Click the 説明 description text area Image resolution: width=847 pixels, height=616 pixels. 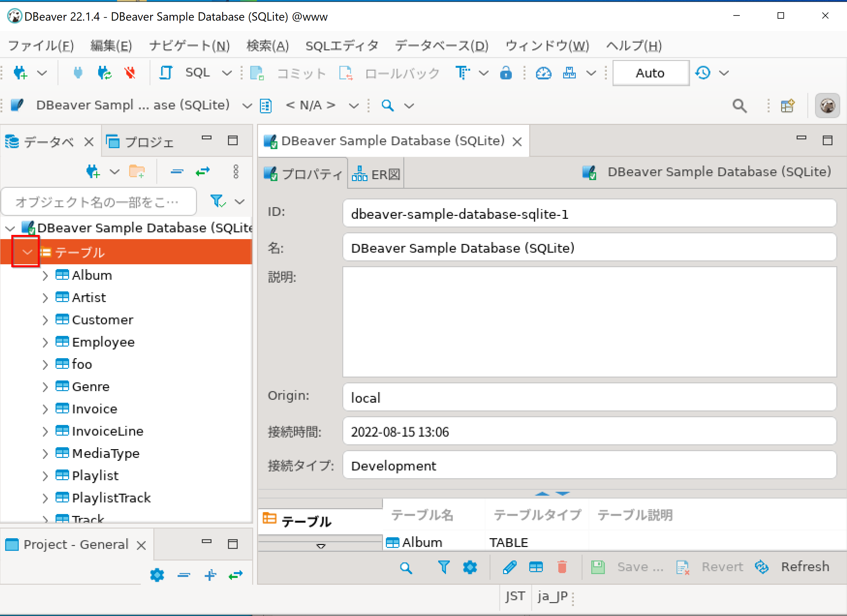click(x=589, y=322)
